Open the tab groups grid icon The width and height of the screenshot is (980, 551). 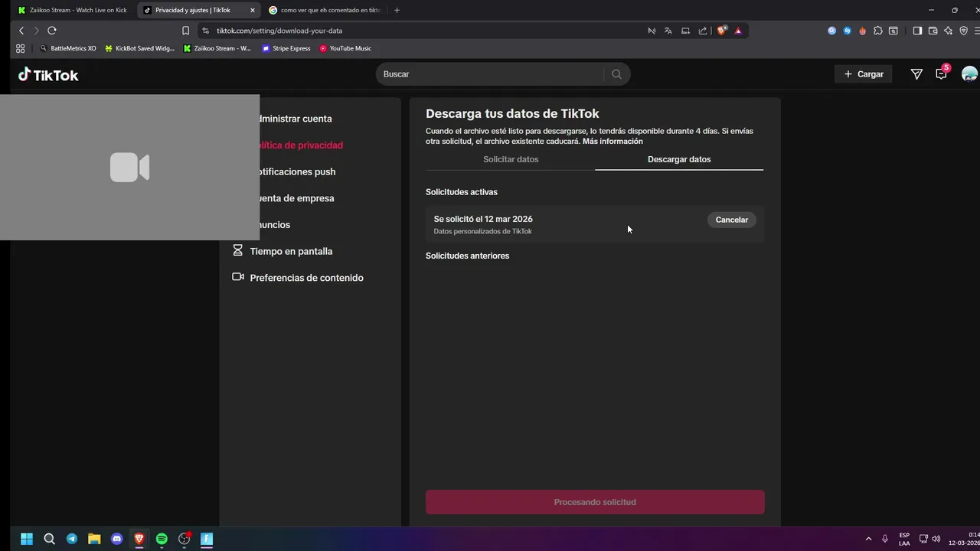coord(21,48)
